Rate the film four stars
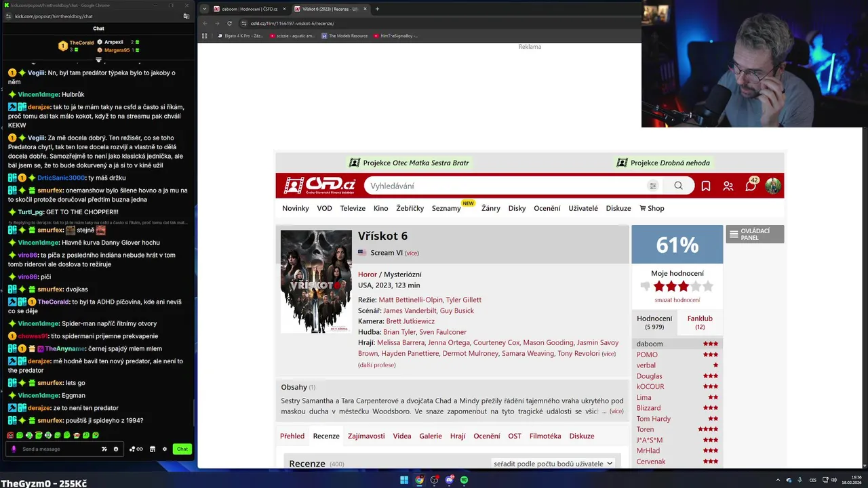 [696, 286]
